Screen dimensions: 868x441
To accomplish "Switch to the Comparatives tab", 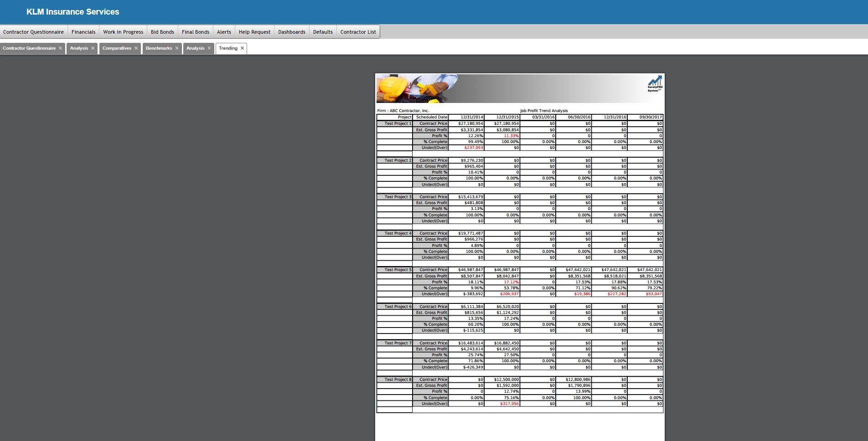I will tap(117, 48).
